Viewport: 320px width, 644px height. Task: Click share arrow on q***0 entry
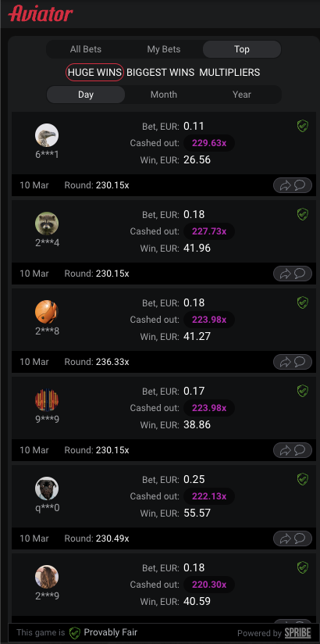[x=285, y=538]
